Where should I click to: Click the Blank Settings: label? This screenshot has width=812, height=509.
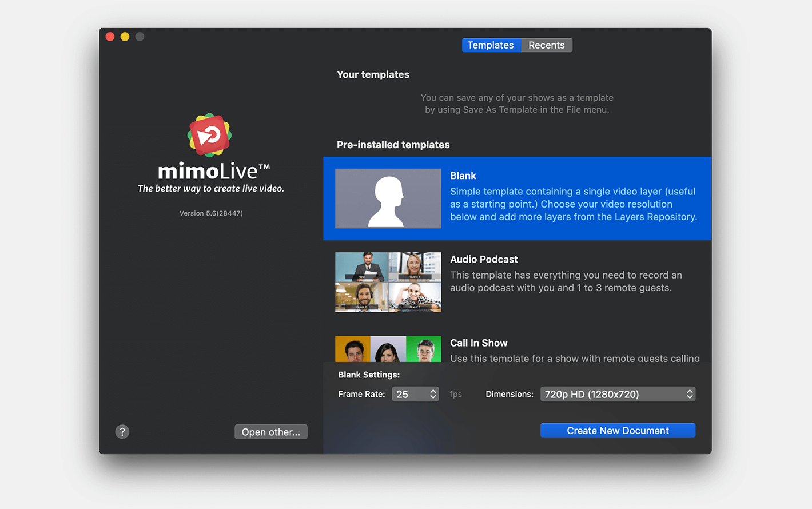369,375
